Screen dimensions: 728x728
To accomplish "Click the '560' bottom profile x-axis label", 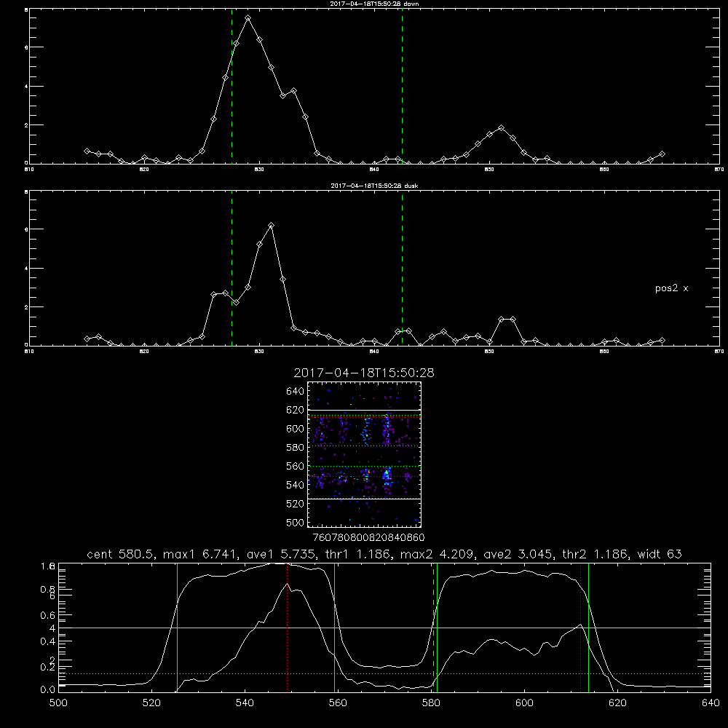I will pos(338,703).
